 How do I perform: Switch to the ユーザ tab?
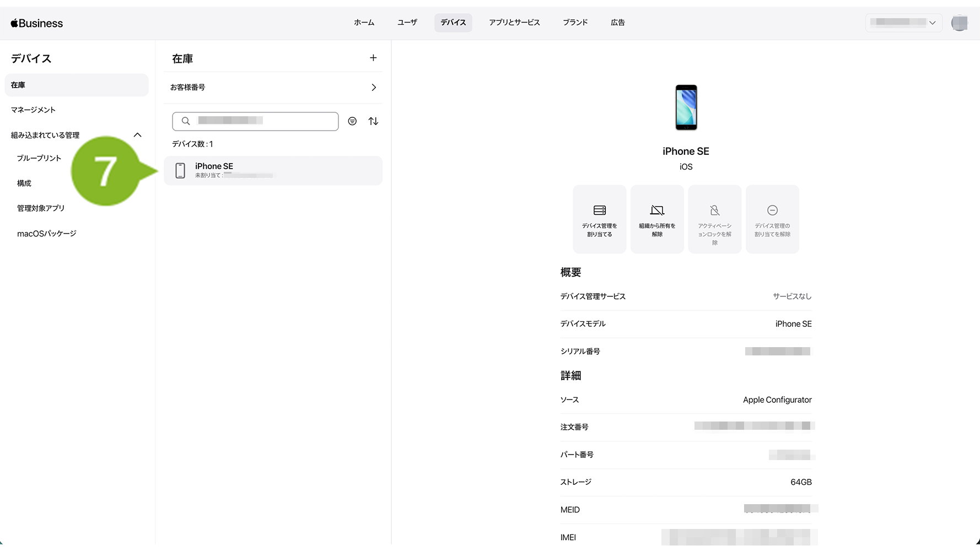(x=407, y=23)
